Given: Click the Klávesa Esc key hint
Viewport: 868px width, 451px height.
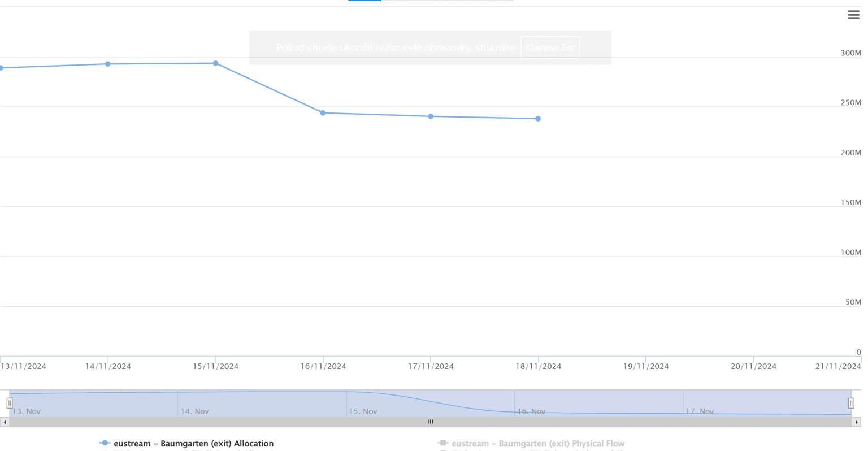Looking at the screenshot, I should tap(550, 47).
